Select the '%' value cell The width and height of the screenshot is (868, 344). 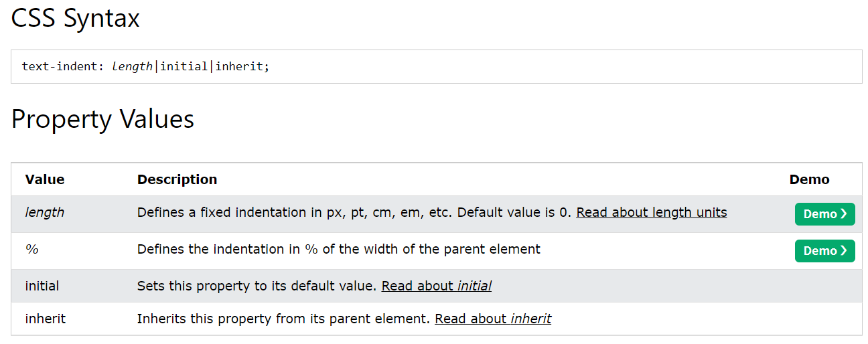tap(31, 249)
